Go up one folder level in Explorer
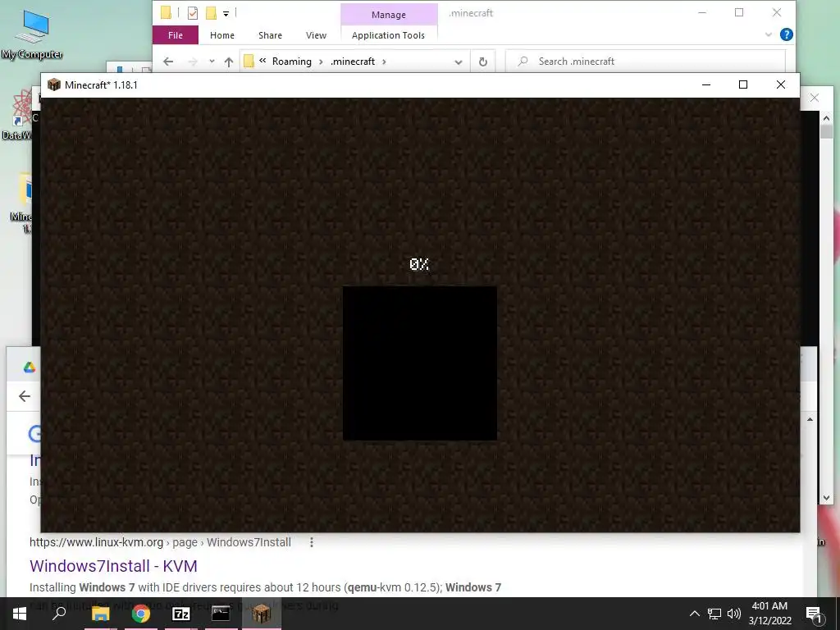The width and height of the screenshot is (840, 630). click(229, 62)
